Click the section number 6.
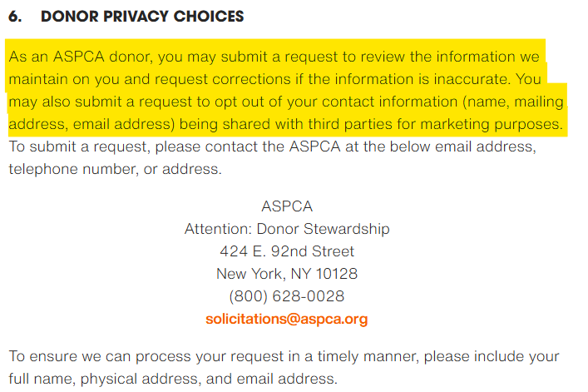The image size is (588, 392). tap(14, 17)
